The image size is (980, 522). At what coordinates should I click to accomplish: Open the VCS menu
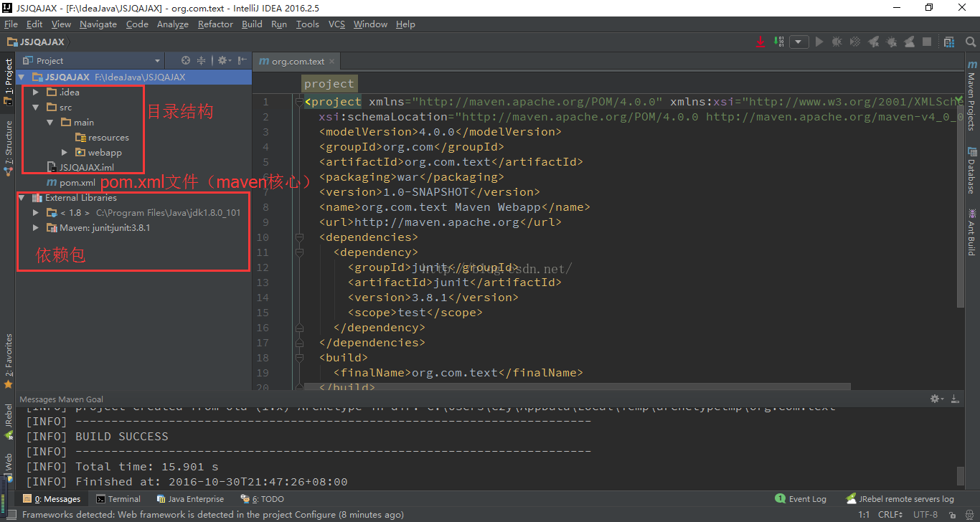coord(336,24)
